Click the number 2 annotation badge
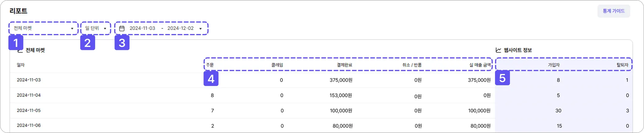The height and width of the screenshot is (133, 644). (87, 43)
